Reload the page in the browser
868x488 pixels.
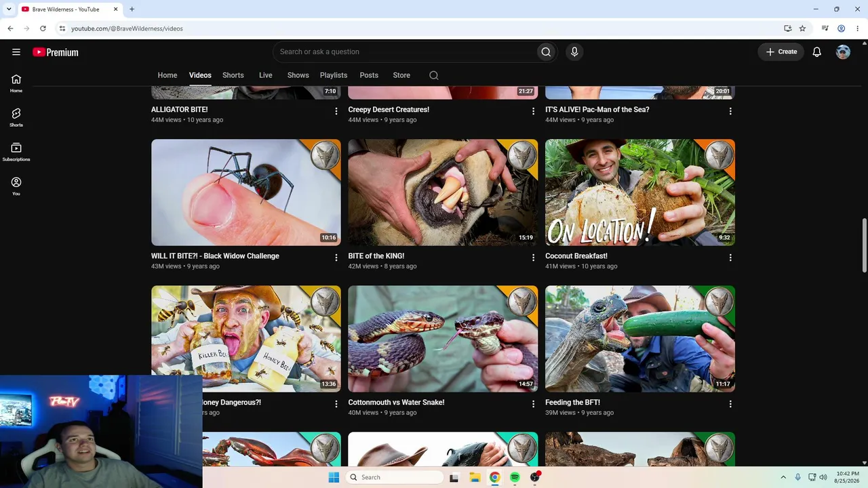[x=43, y=28]
